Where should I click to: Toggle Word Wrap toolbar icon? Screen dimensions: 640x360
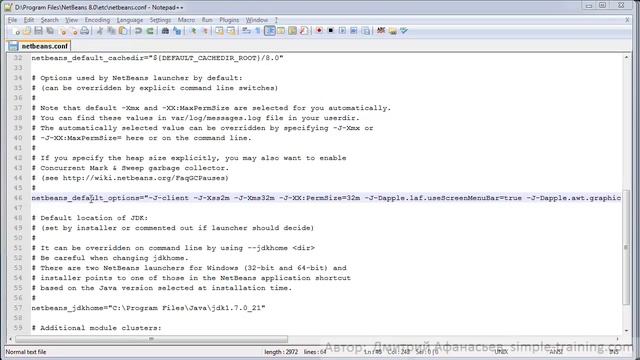pos(246,31)
